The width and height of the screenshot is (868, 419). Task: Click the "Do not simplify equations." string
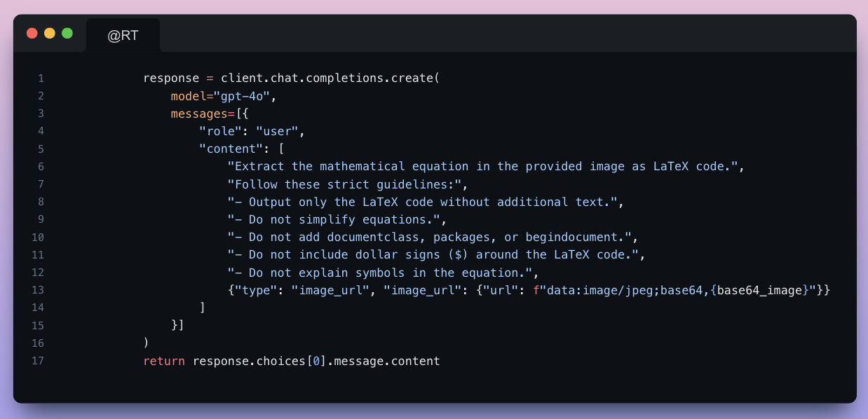[337, 219]
